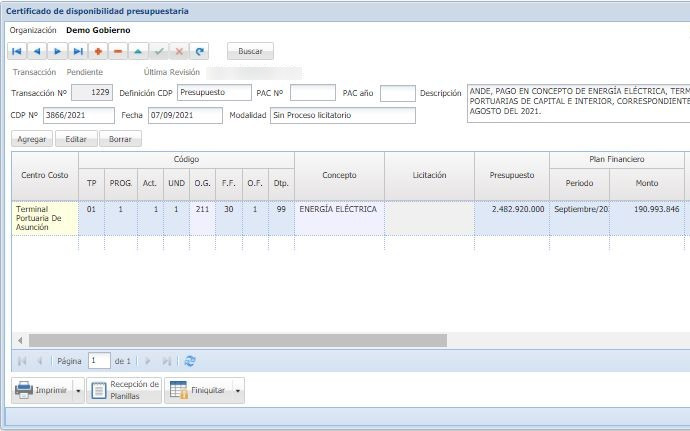This screenshot has width=690, height=431.
Task: Go to next page in grid pager
Action: pos(148,361)
